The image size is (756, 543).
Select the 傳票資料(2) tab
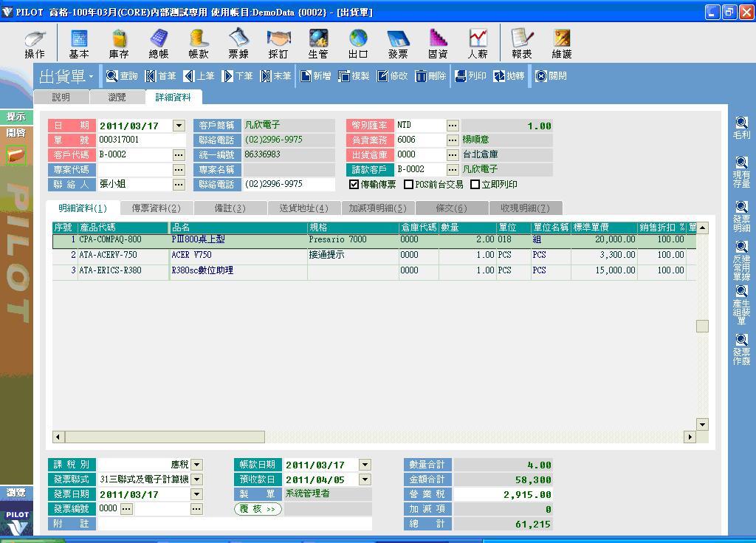click(157, 208)
